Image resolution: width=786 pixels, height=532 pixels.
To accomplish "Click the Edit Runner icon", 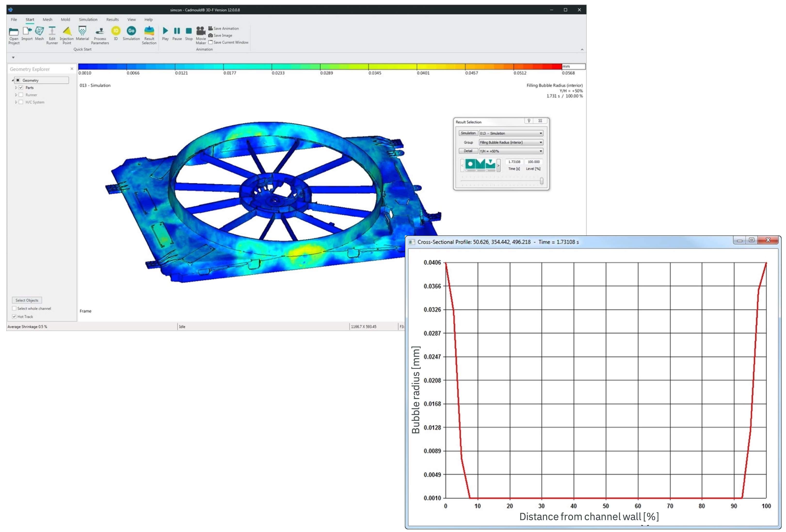I will click(x=52, y=35).
